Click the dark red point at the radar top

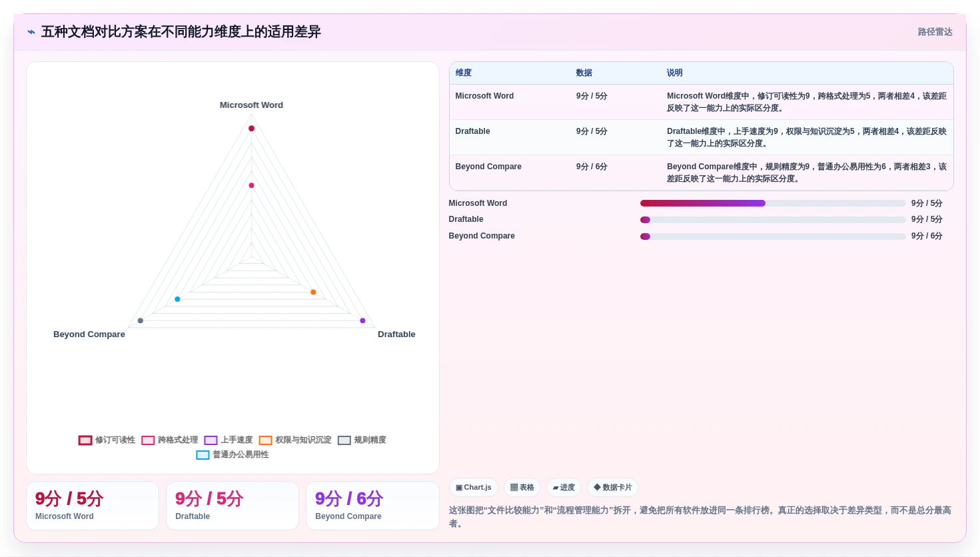click(251, 129)
